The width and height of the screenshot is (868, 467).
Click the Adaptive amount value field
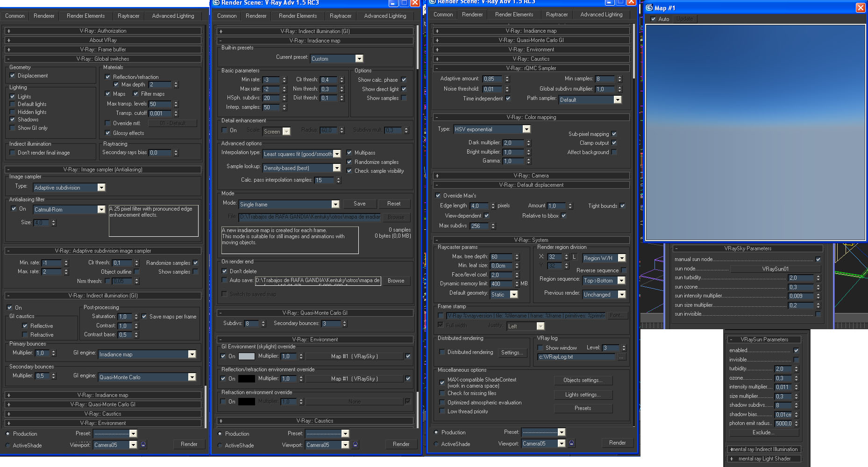tap(492, 79)
